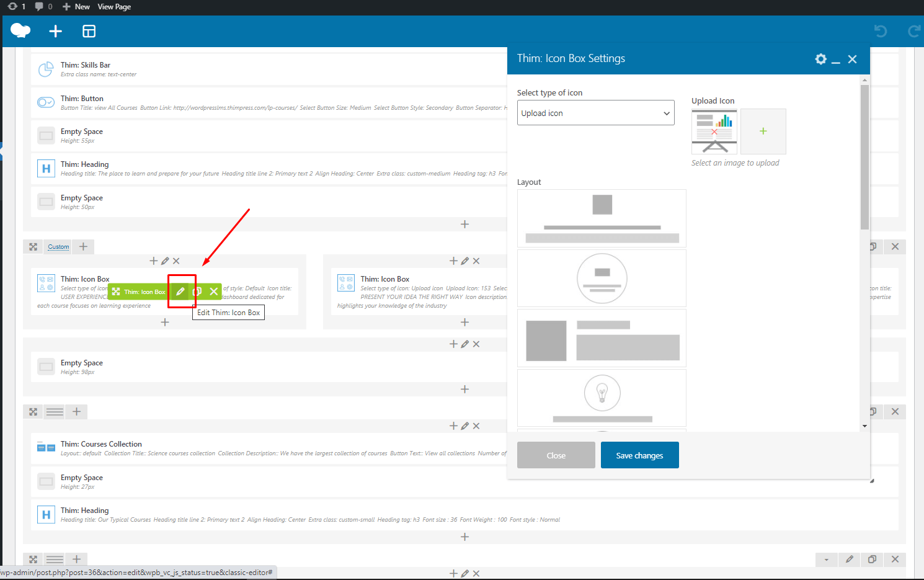Open Icon Box Settings gear menu
The width and height of the screenshot is (924, 580).
821,59
